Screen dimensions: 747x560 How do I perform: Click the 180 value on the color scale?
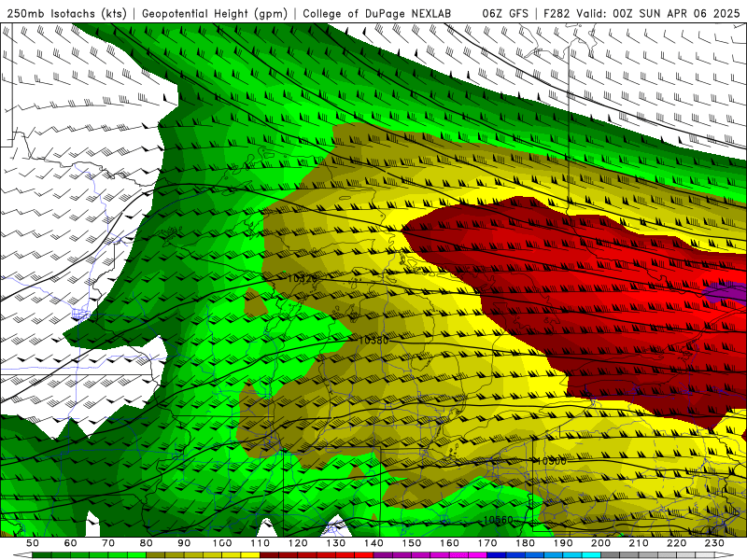tap(526, 543)
